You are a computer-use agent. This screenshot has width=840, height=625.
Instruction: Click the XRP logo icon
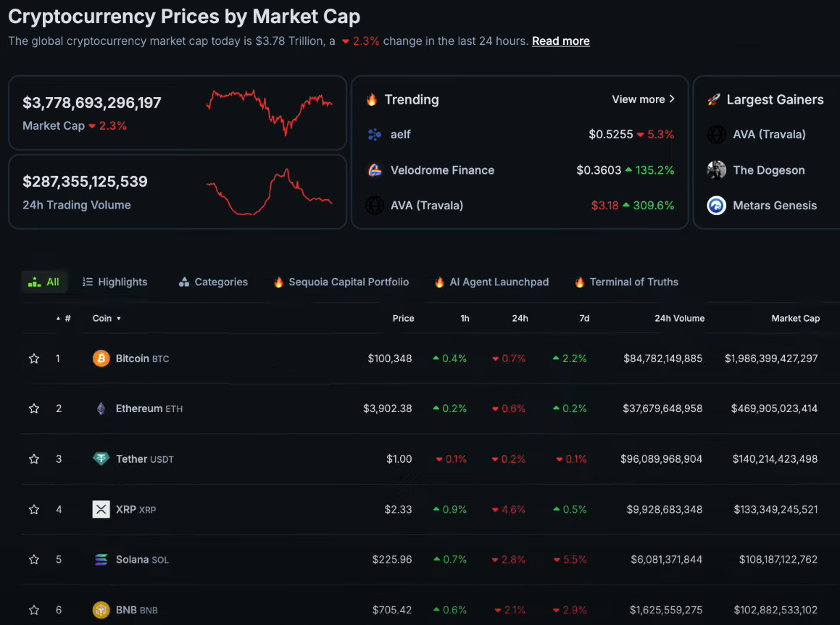coord(101,509)
